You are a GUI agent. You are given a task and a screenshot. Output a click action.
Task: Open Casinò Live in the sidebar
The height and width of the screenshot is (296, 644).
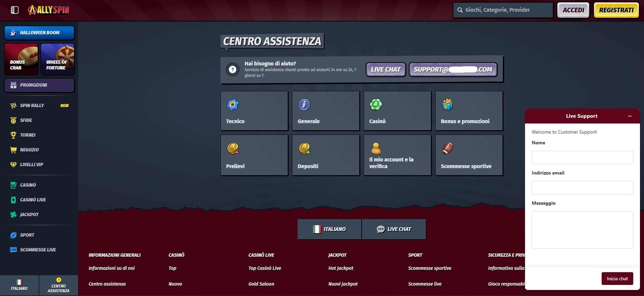click(x=39, y=200)
